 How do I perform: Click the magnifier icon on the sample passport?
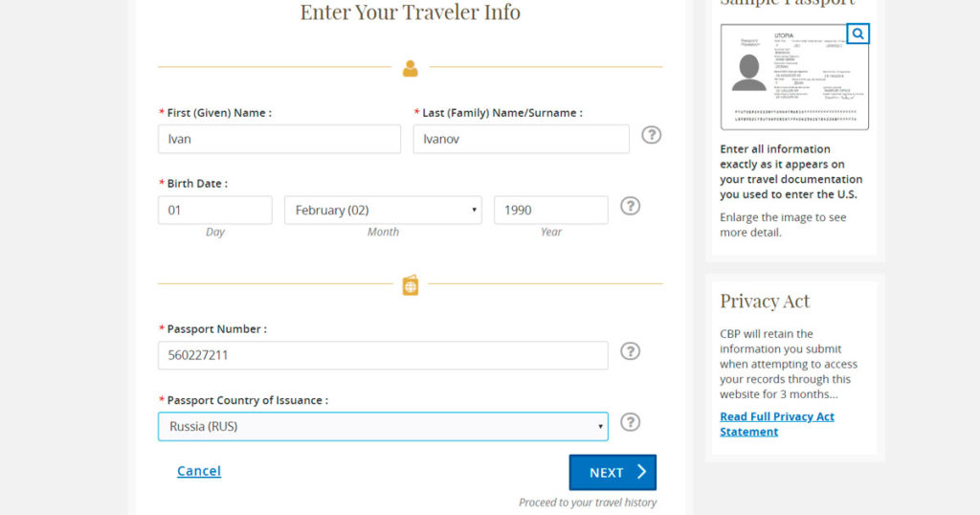[x=857, y=34]
